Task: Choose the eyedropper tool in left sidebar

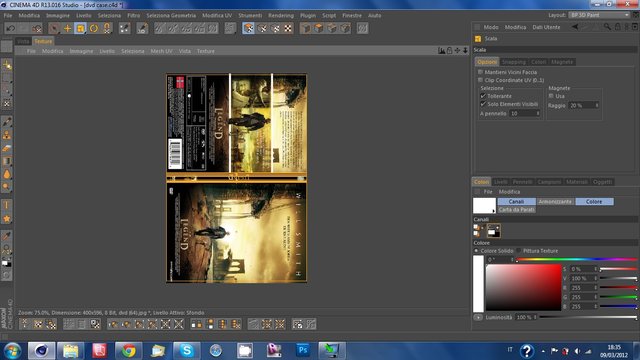Action: [x=7, y=236]
